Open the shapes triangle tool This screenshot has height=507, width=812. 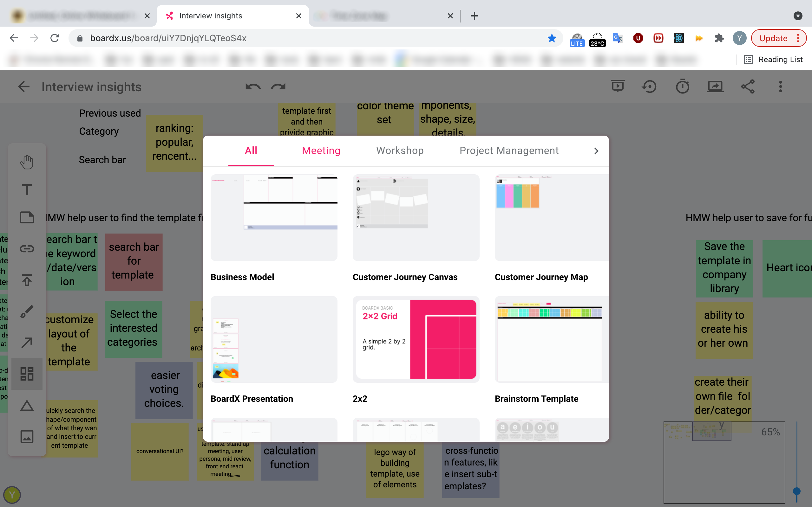point(27,406)
